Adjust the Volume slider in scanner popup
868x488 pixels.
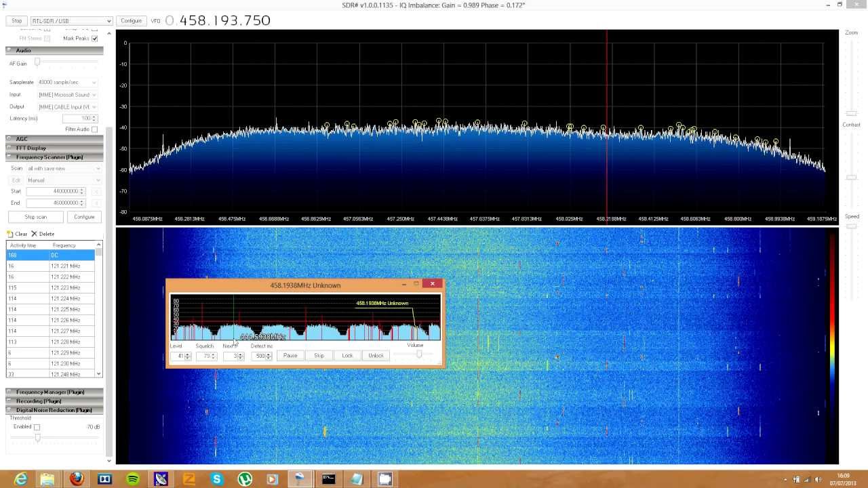419,354
